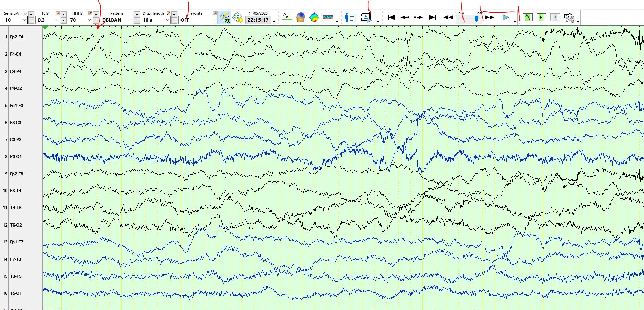This screenshot has height=310, width=644.
Task: Edit the TC(s) list with pencil icon
Action: coord(58,13)
